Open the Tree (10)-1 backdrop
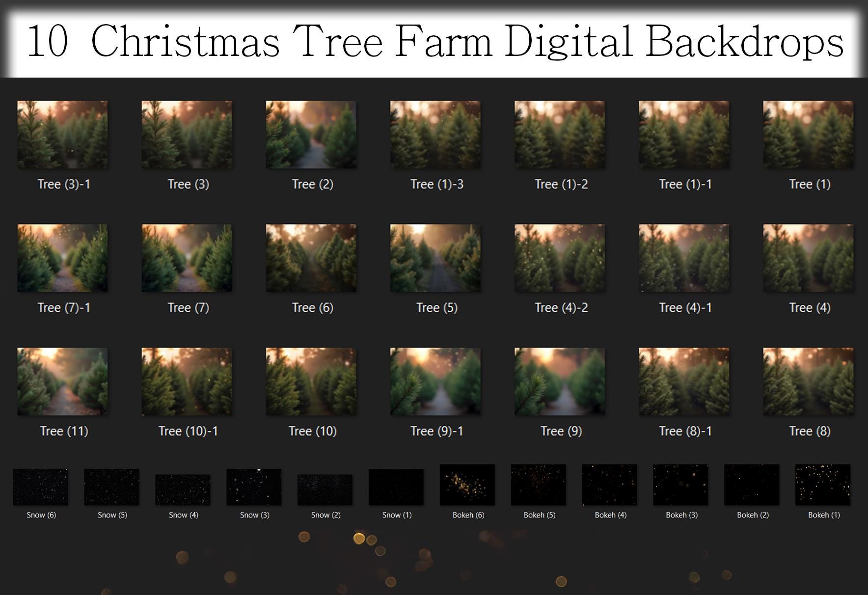The height and width of the screenshot is (595, 868). (187, 381)
